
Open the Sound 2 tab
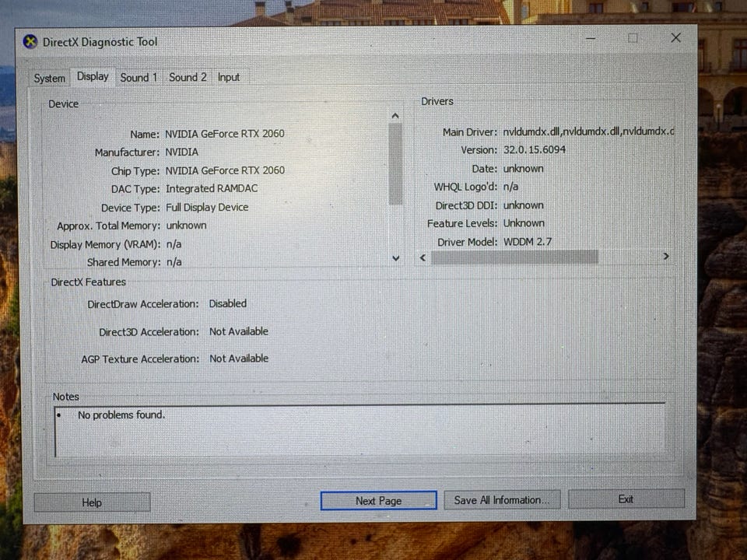(x=188, y=77)
